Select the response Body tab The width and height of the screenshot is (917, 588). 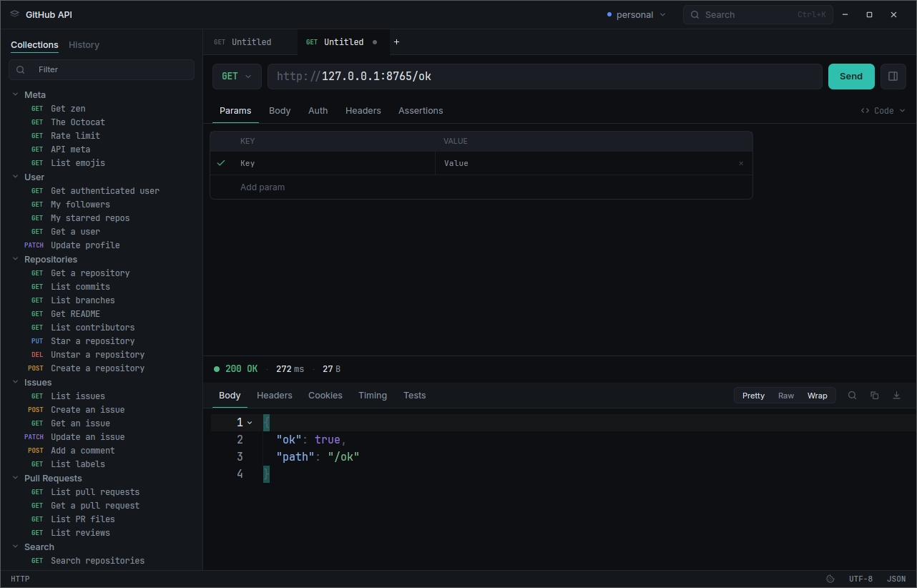click(x=230, y=396)
